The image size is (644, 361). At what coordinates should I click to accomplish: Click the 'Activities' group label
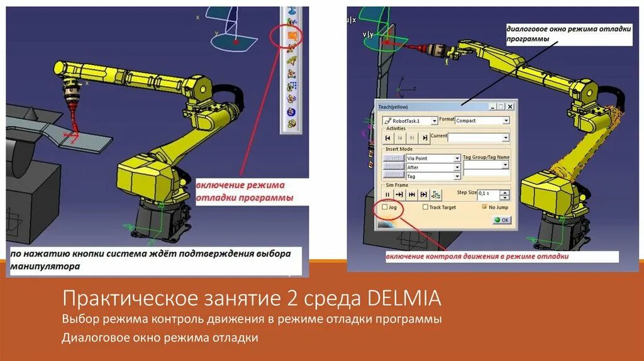396,128
